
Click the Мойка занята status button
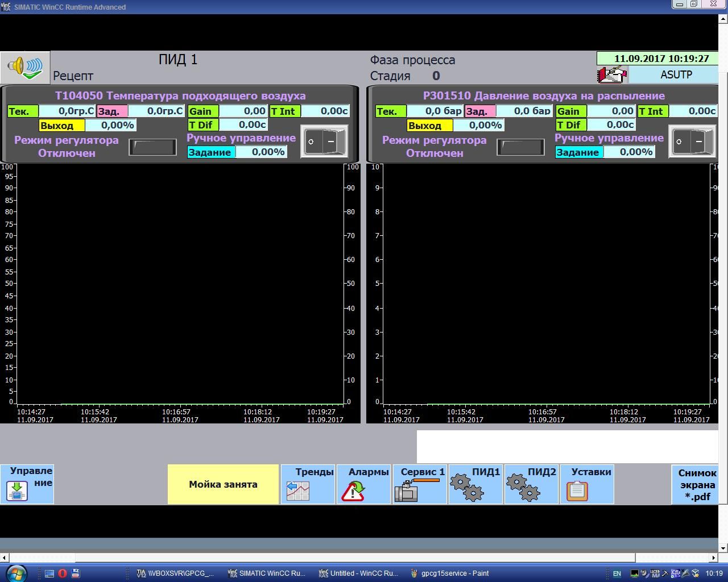coord(223,484)
